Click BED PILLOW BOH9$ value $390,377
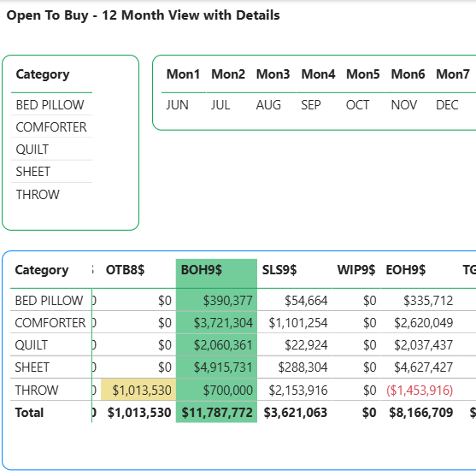Image resolution: width=476 pixels, height=476 pixels. tap(227, 301)
